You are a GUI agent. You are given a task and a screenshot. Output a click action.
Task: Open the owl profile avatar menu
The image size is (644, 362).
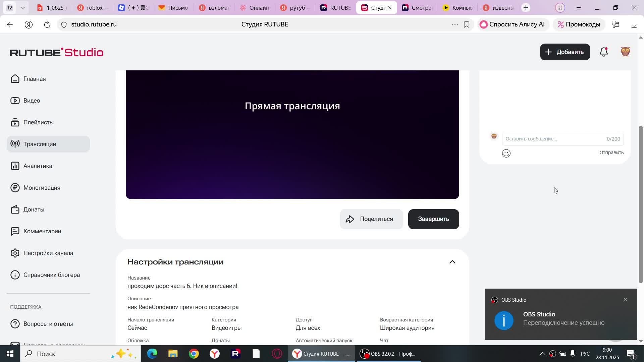(x=626, y=52)
